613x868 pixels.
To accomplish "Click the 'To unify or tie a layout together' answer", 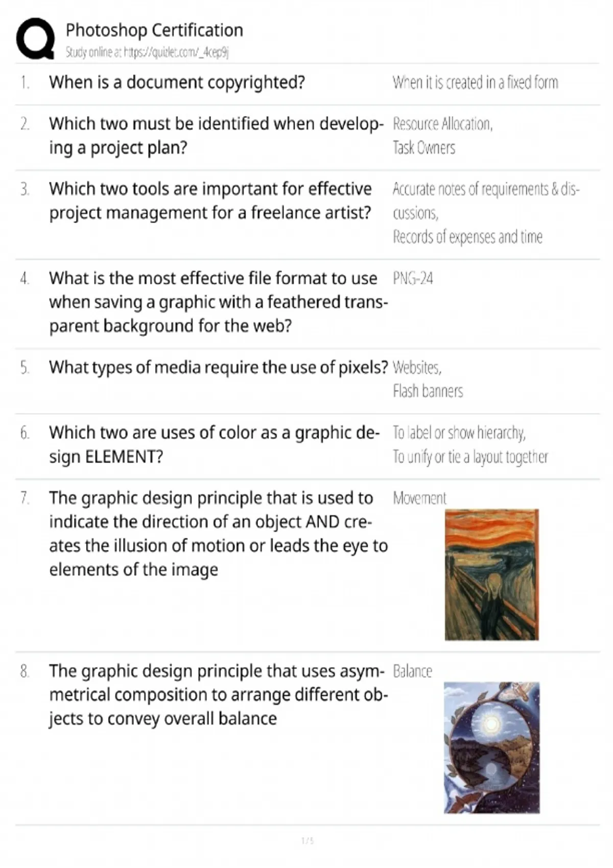I will [x=470, y=456].
